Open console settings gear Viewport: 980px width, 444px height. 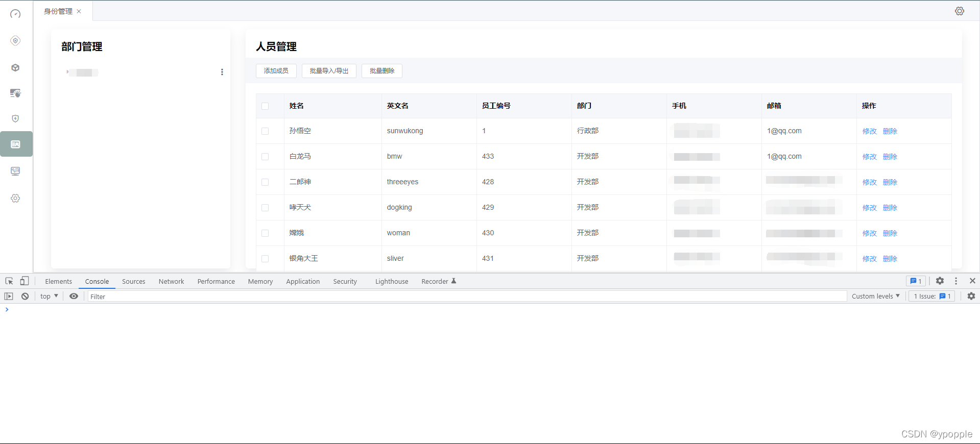971,296
